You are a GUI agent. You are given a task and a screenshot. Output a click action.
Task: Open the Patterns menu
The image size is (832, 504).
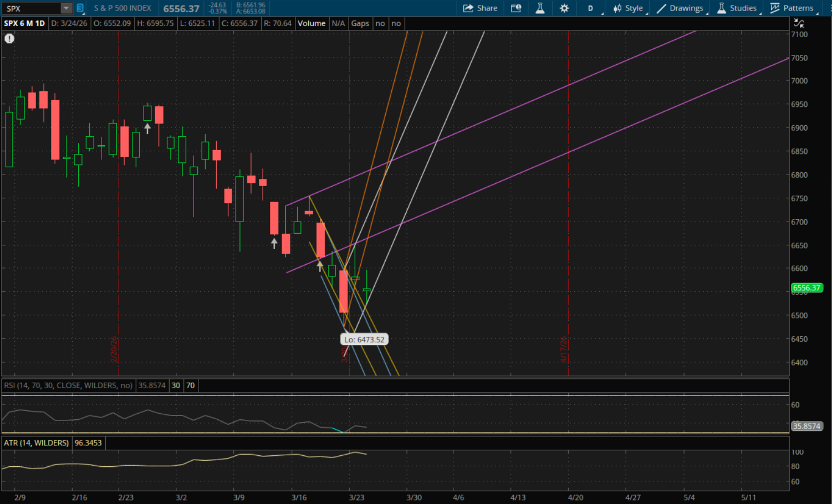[792, 8]
